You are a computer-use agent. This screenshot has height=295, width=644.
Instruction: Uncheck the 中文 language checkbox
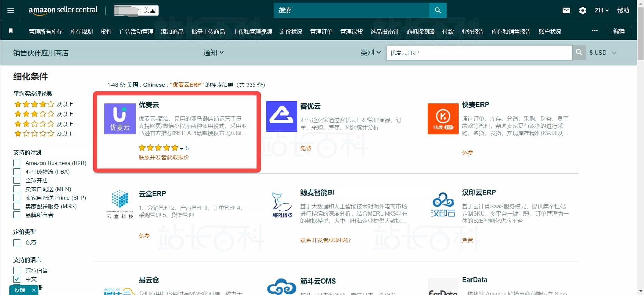17,279
